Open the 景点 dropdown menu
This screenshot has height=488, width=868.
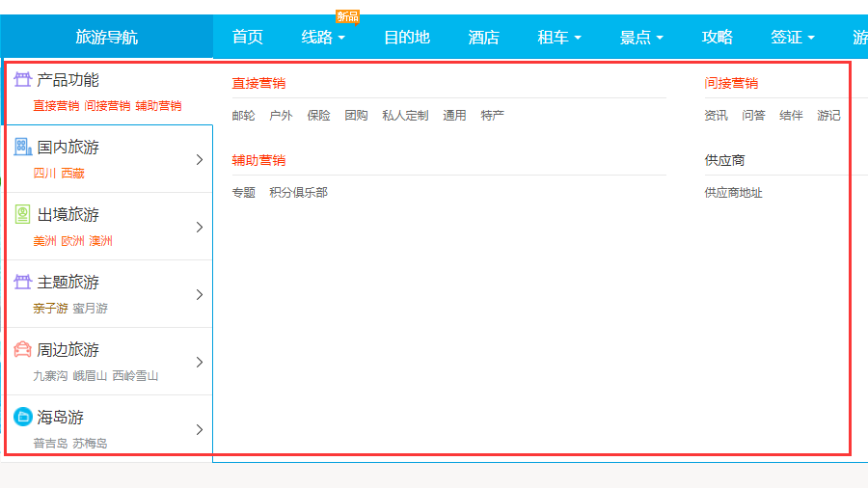click(x=641, y=38)
